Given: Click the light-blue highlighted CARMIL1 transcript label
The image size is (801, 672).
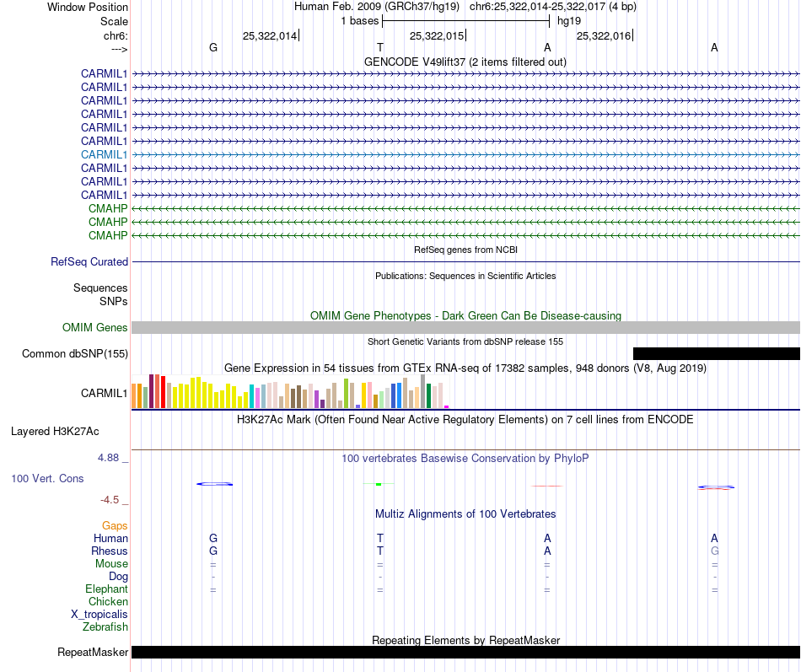Looking at the screenshot, I should [x=104, y=154].
